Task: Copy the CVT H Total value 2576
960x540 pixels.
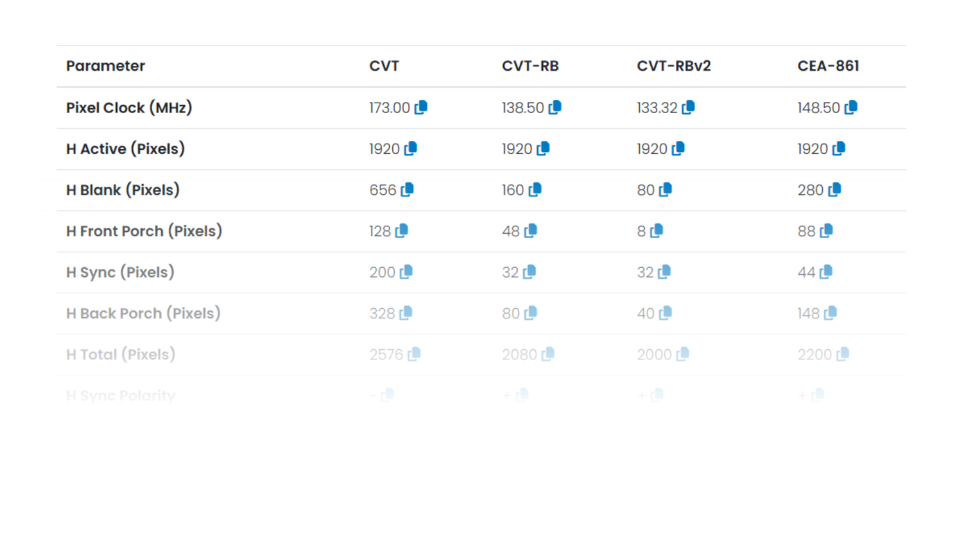Action: (x=414, y=354)
